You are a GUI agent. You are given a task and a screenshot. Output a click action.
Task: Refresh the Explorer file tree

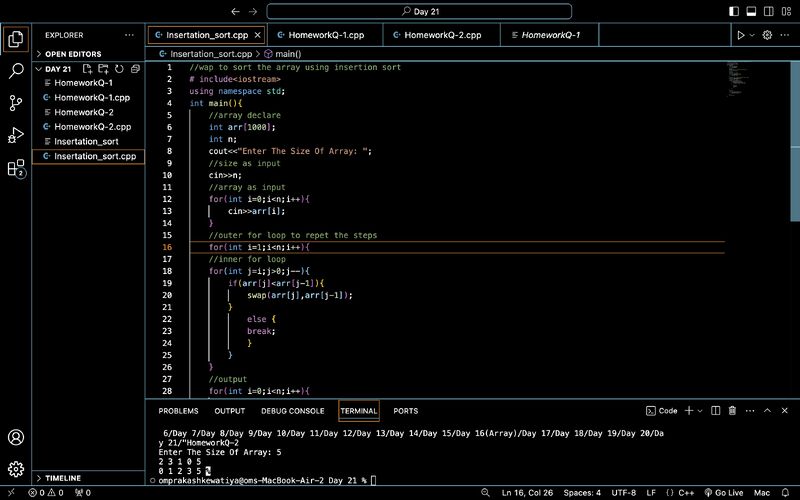(x=119, y=69)
